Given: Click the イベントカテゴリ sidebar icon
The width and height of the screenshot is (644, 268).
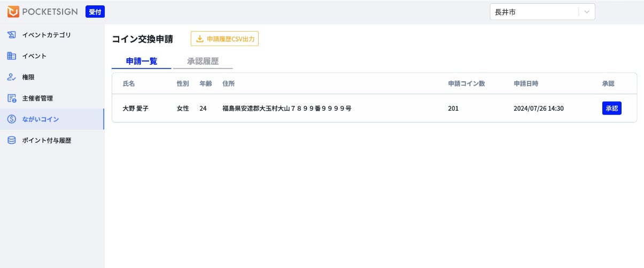Looking at the screenshot, I should coord(12,35).
